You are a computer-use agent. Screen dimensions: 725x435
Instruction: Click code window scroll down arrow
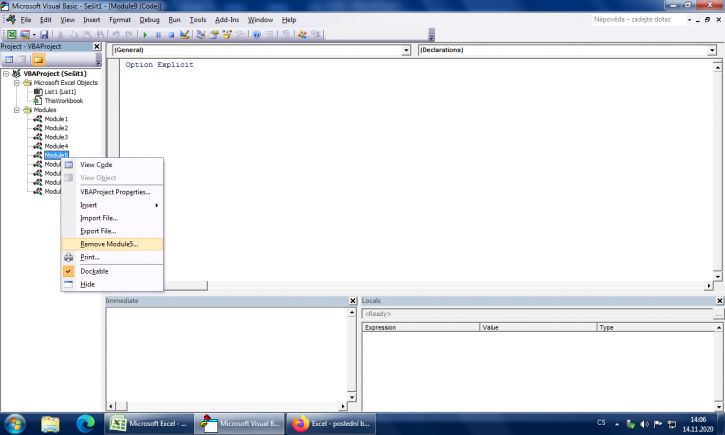click(718, 277)
